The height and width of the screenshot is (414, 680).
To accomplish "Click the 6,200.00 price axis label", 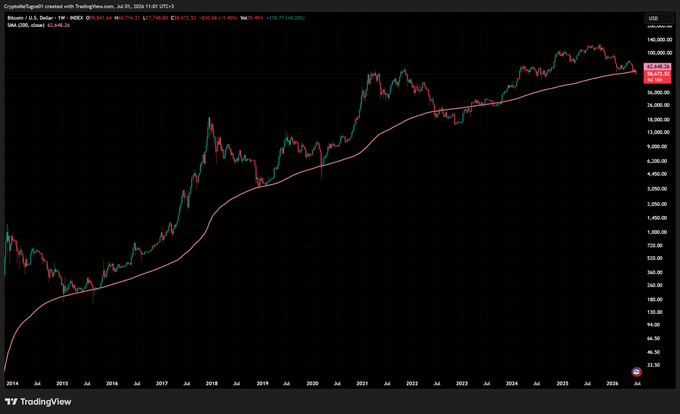I will [659, 161].
